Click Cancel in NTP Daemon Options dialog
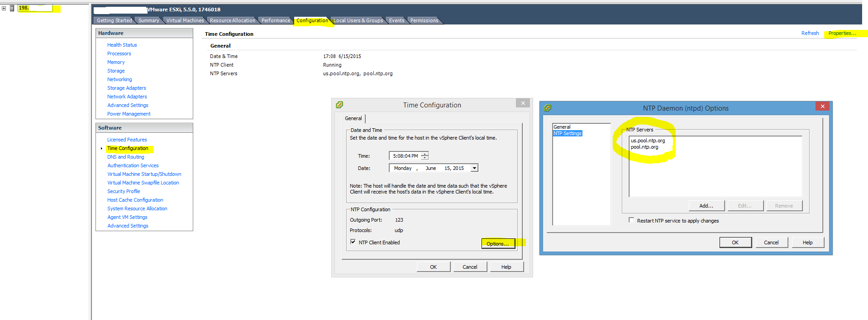This screenshot has width=868, height=320. point(771,242)
